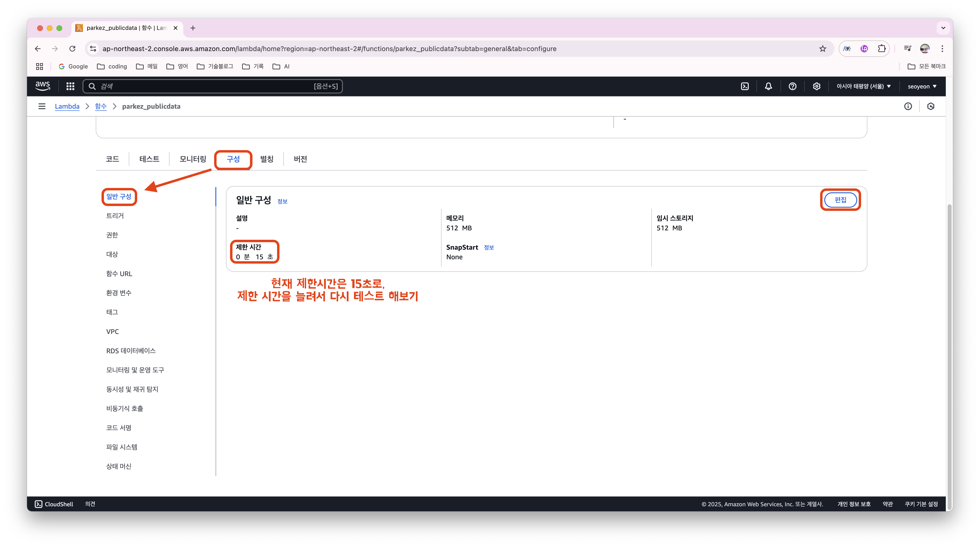Reload the current page

pyautogui.click(x=72, y=49)
